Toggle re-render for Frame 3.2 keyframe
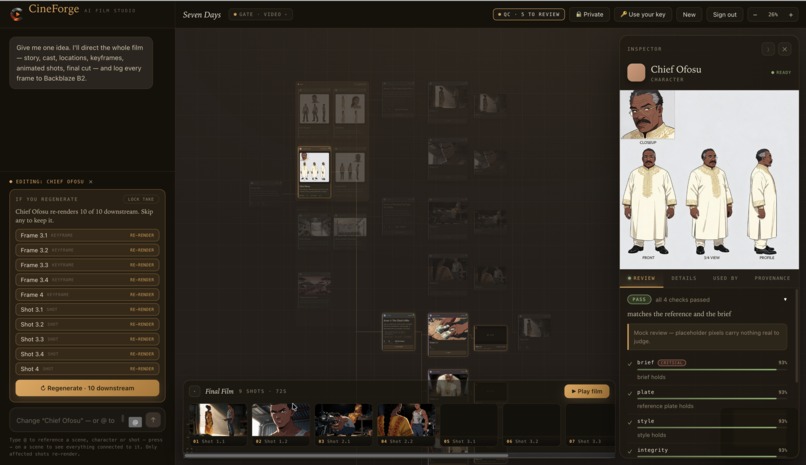This screenshot has height=465, width=806. click(x=87, y=250)
